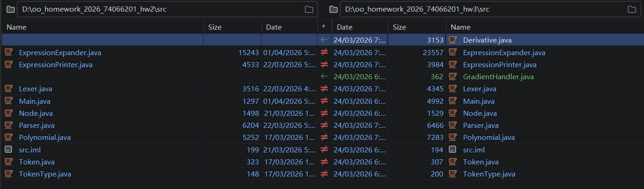
Task: Click Java icon of left ExpressionExpander.java
Action: (x=8, y=52)
